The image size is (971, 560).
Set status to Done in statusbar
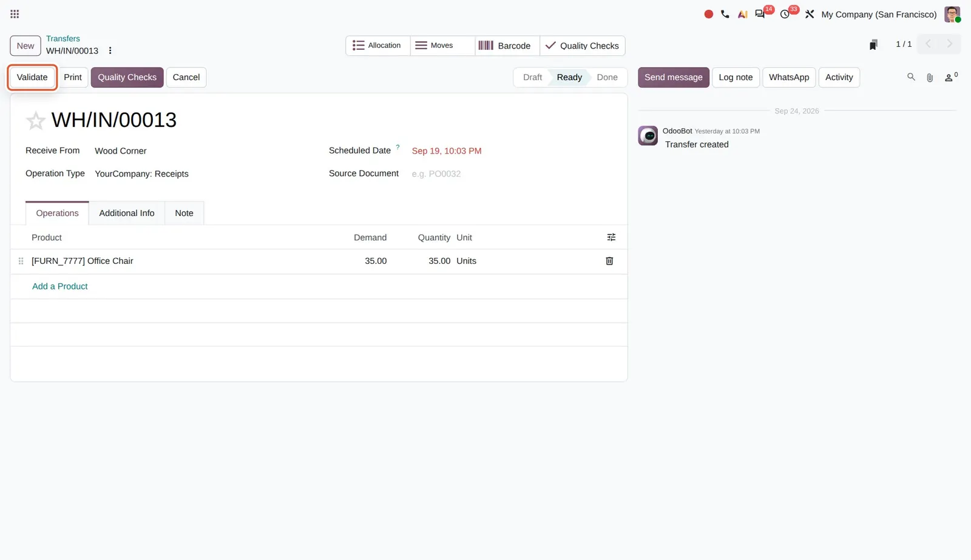pos(607,77)
